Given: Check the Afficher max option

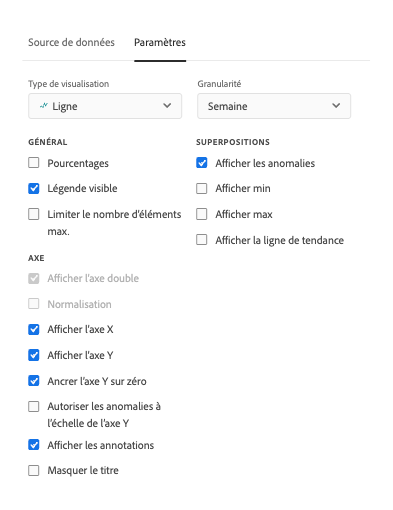Looking at the screenshot, I should [202, 214].
